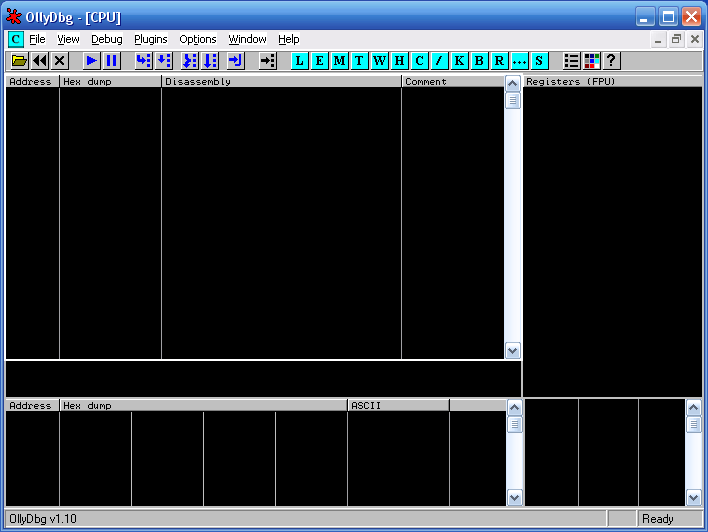
Task: Show Log window with L button
Action: pyautogui.click(x=299, y=61)
